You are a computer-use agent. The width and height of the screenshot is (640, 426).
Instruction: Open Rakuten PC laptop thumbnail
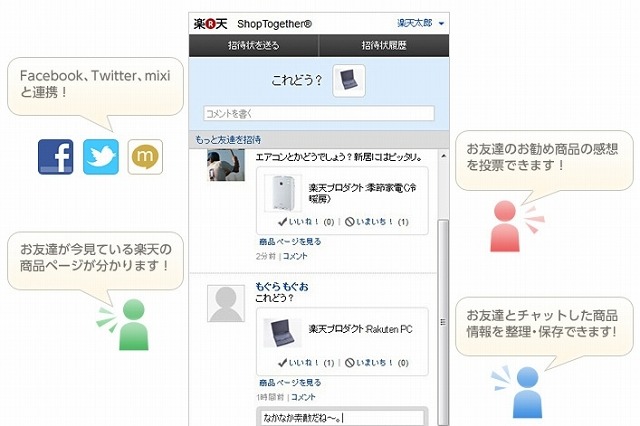click(282, 333)
